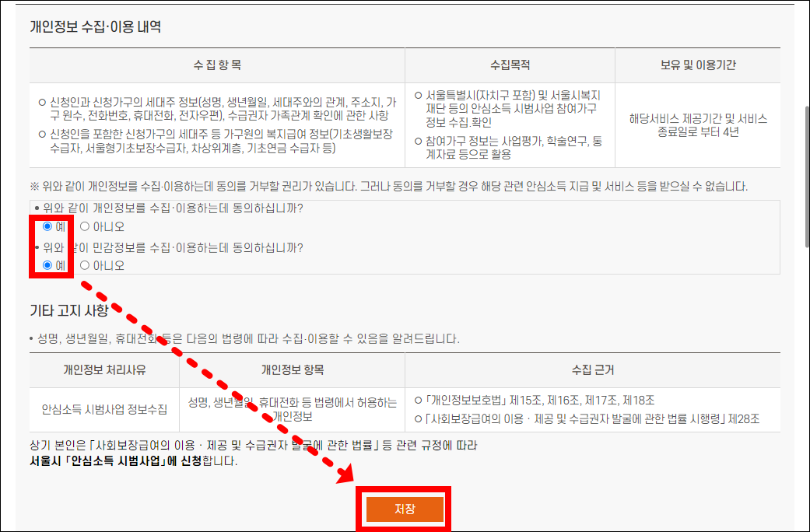Select "예" for sensitive information collection consent
The image size is (810, 532).
(48, 264)
